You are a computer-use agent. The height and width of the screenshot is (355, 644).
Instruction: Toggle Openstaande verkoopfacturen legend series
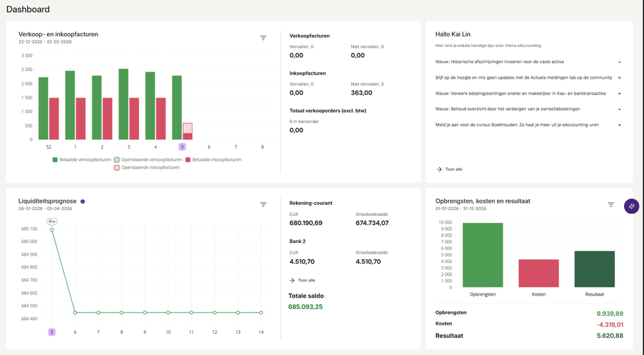point(148,160)
